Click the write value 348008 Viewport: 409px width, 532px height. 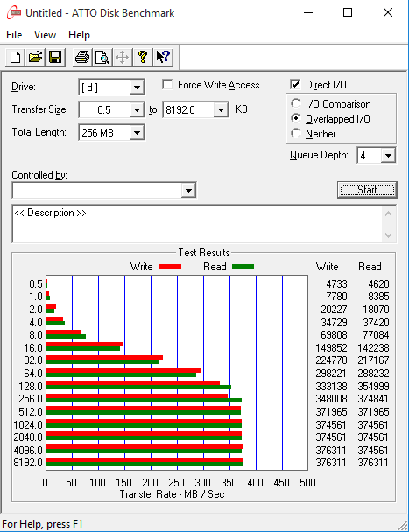click(x=332, y=399)
